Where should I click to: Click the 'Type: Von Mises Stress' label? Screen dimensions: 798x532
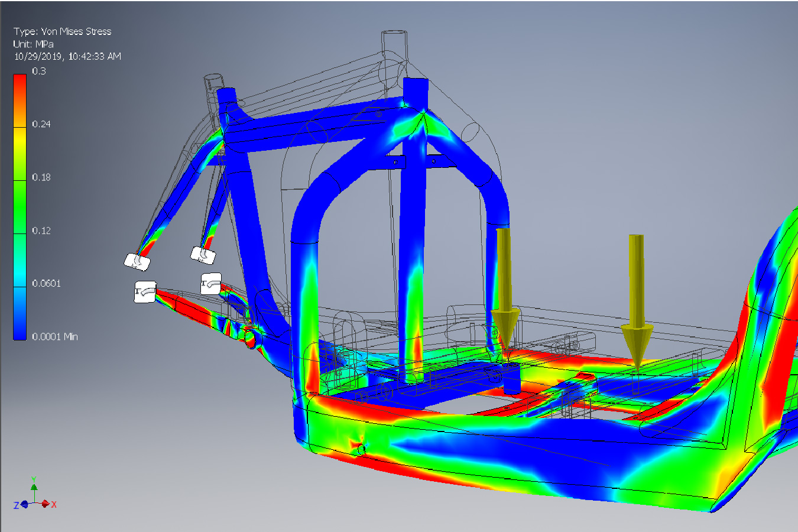[x=62, y=31]
